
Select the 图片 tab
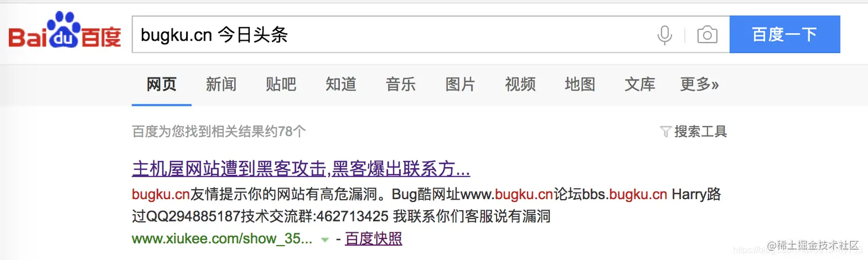[x=460, y=85]
